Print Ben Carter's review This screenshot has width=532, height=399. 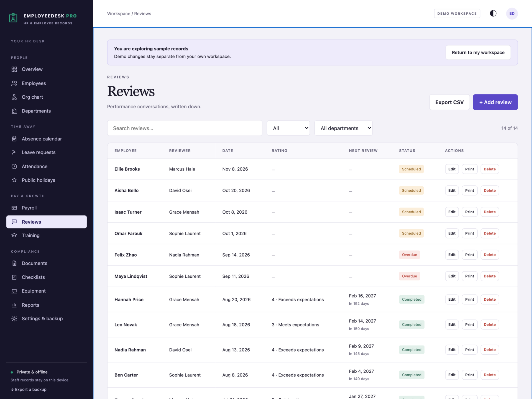pyautogui.click(x=469, y=375)
